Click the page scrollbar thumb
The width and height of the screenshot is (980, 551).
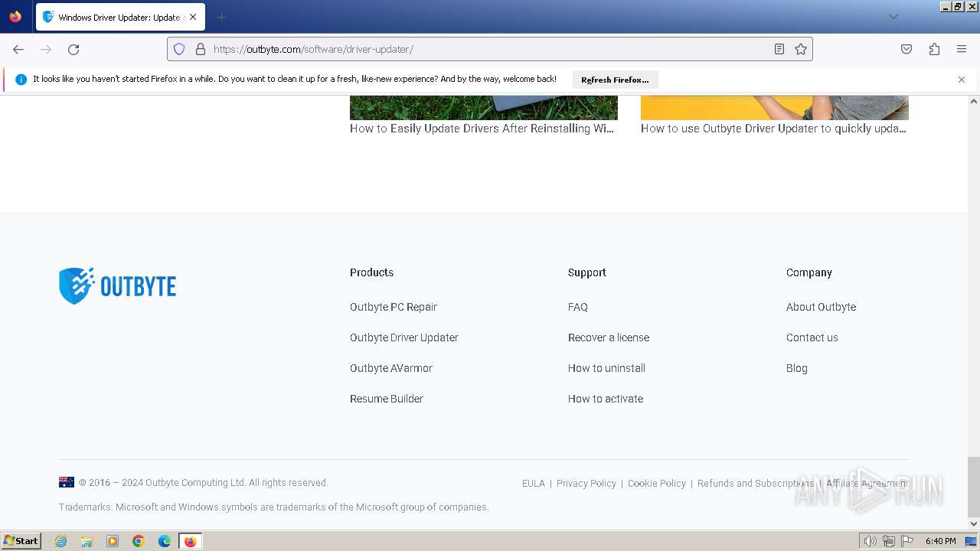point(974,487)
